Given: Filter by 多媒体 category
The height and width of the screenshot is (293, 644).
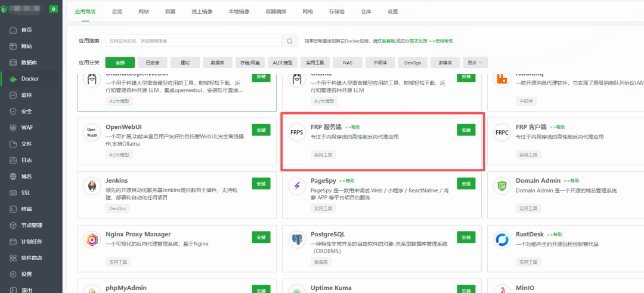Looking at the screenshot, I should (x=445, y=63).
